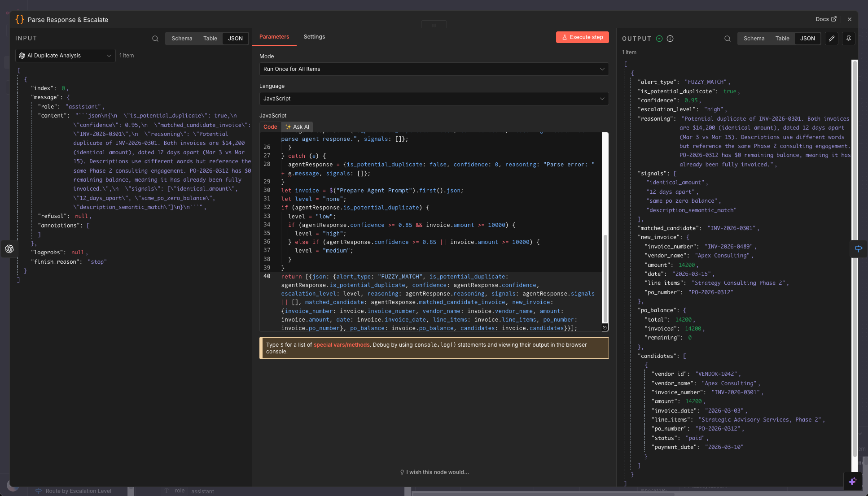Screen dimensions: 868x496
Task: Execute the step
Action: 582,37
